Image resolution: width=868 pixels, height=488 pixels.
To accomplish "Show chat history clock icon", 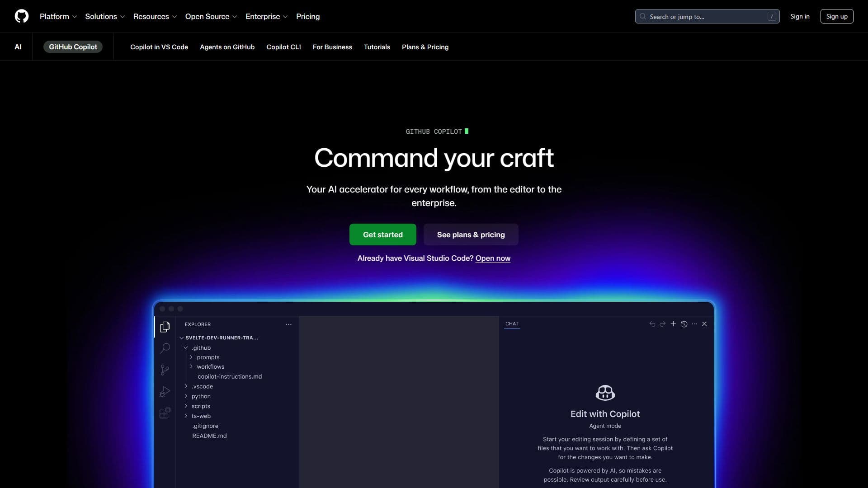I will (x=684, y=324).
